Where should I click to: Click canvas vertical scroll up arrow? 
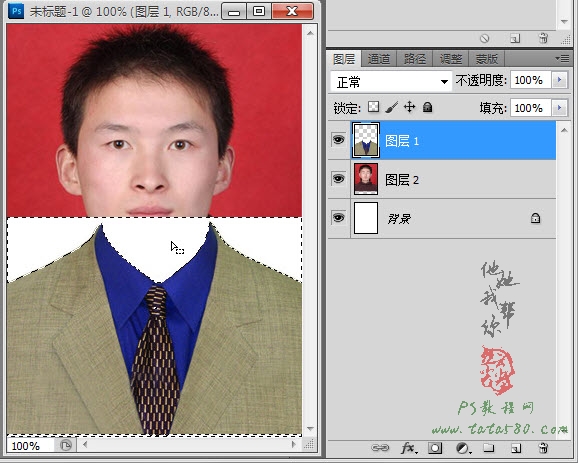[310, 33]
